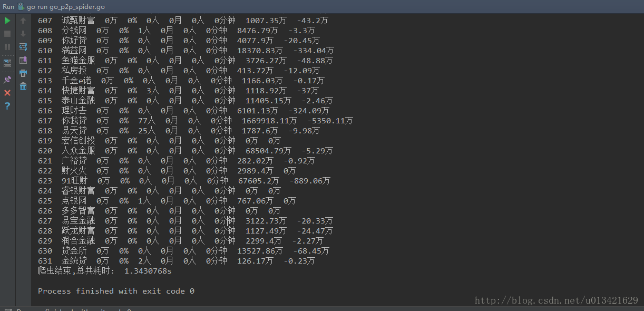Click output row 611 鱼猫金服
The width and height of the screenshot is (644, 311).
pyautogui.click(x=186, y=61)
